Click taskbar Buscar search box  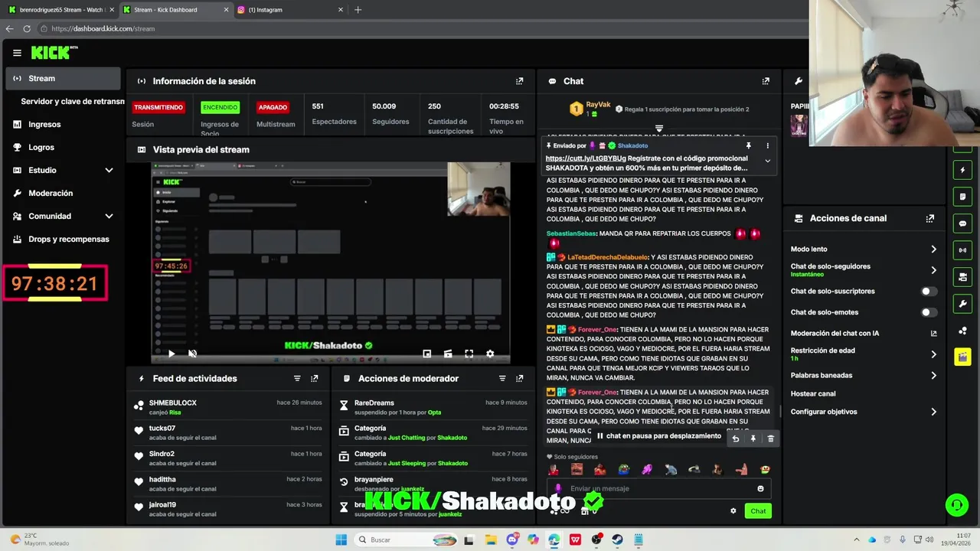(407, 540)
